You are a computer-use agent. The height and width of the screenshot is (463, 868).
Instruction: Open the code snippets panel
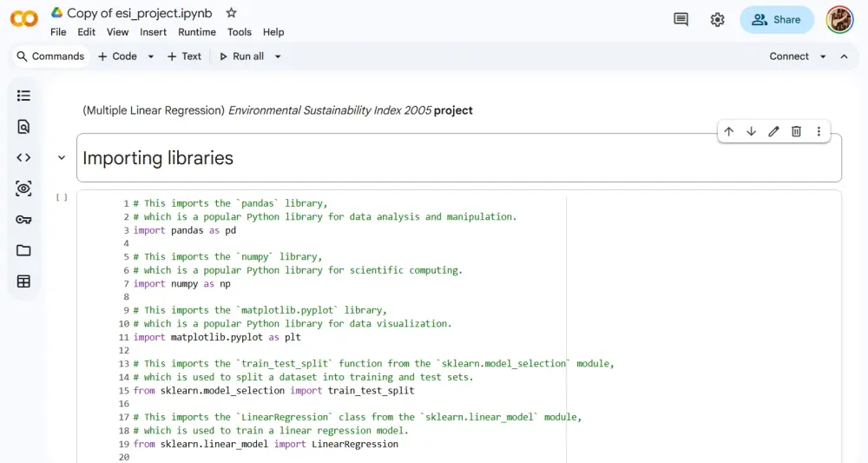click(x=23, y=158)
